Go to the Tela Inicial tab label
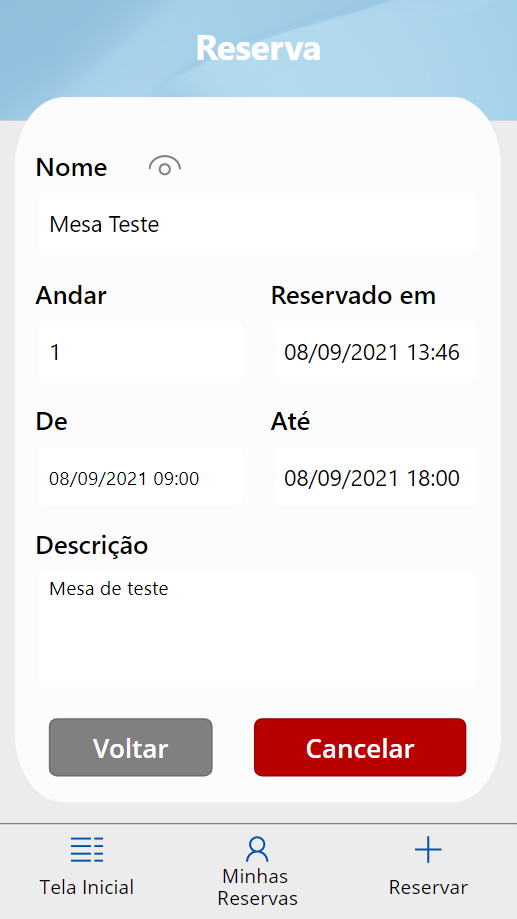517x919 pixels. (87, 887)
